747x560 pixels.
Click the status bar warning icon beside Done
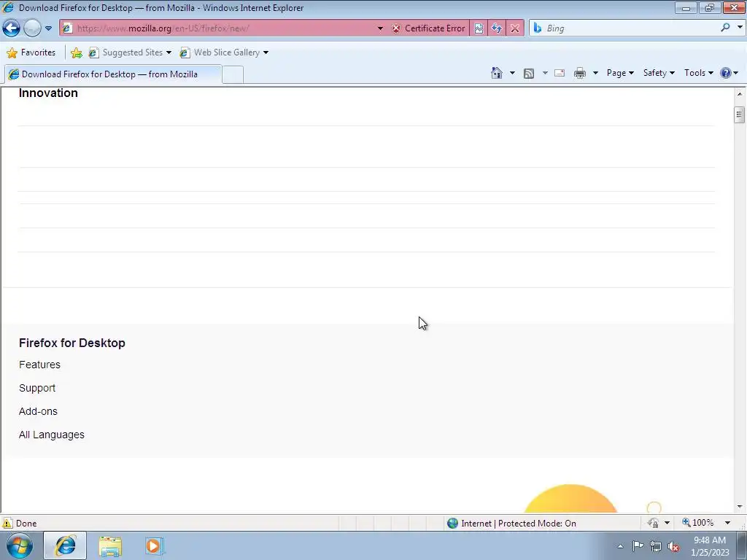click(x=7, y=524)
